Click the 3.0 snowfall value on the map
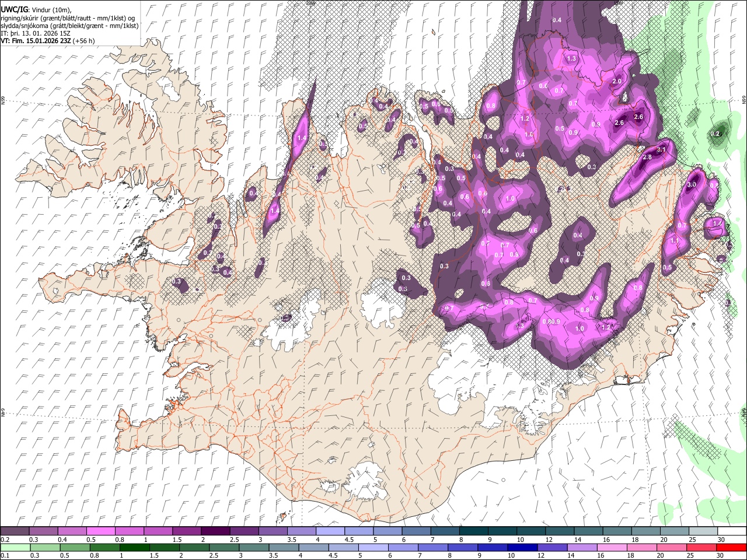 (692, 184)
